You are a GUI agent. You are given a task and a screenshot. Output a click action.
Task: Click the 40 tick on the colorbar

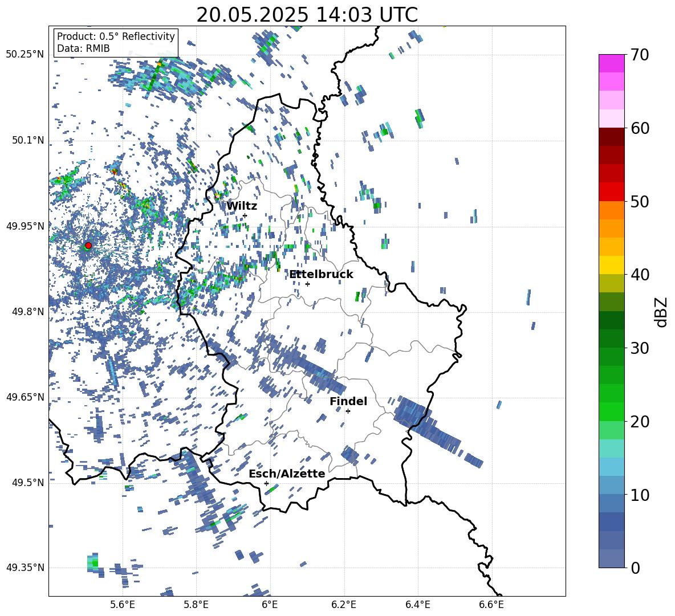point(640,275)
